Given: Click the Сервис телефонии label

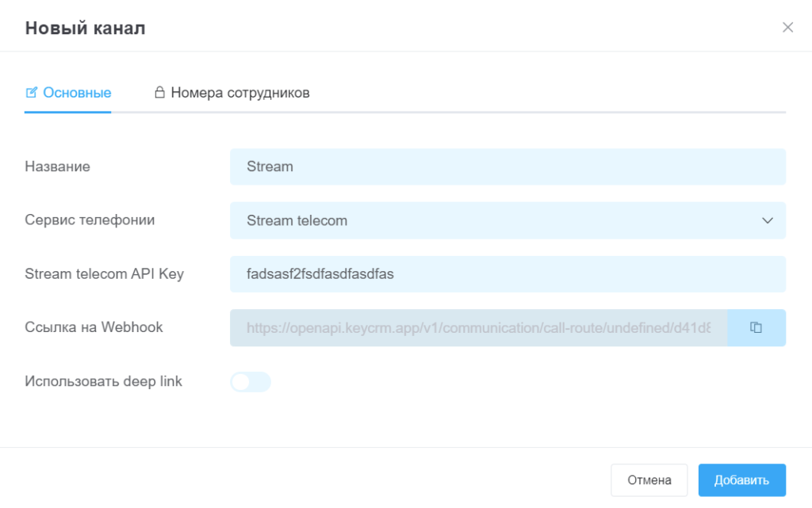Looking at the screenshot, I should tap(90, 220).
